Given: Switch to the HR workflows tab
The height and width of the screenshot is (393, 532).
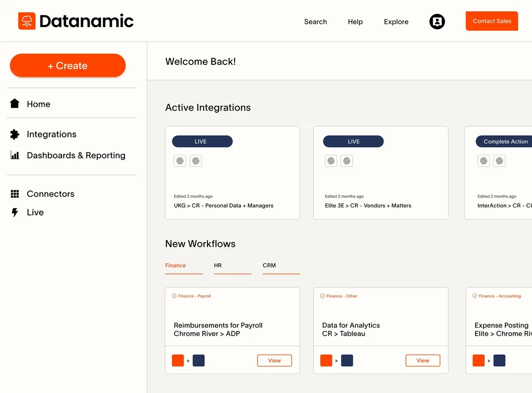Looking at the screenshot, I should (217, 265).
